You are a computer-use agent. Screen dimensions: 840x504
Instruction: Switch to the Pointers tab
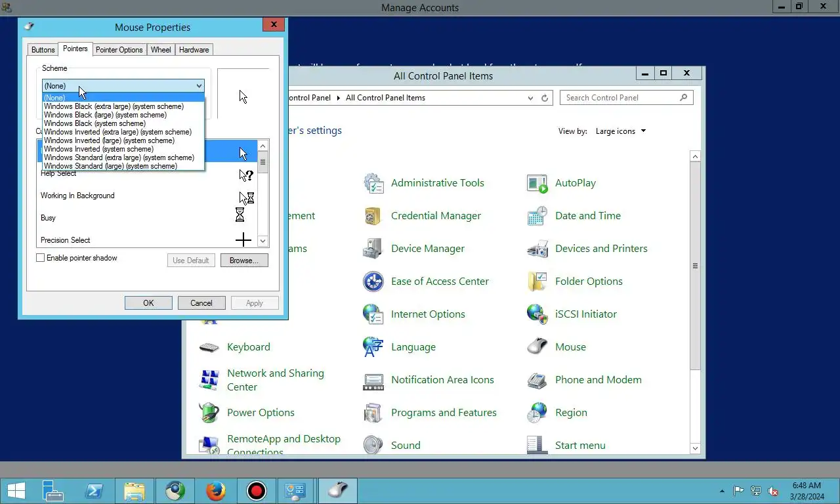pos(75,49)
